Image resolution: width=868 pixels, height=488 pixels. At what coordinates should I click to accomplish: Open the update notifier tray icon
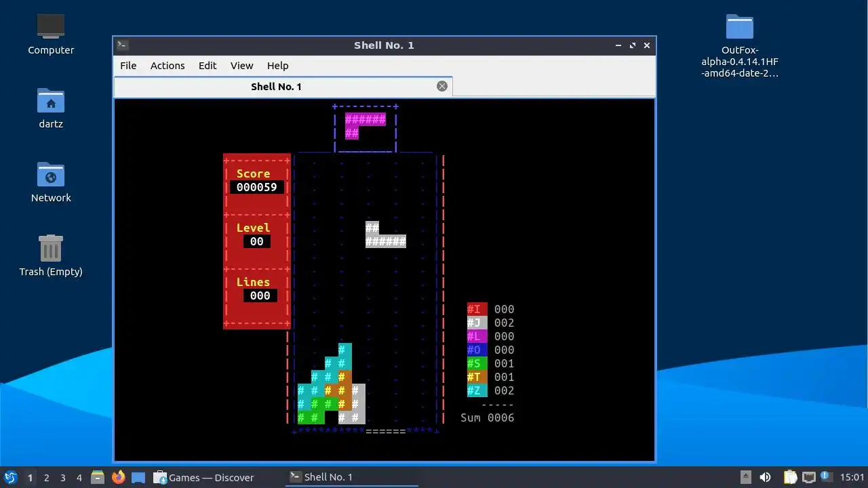tap(825, 476)
